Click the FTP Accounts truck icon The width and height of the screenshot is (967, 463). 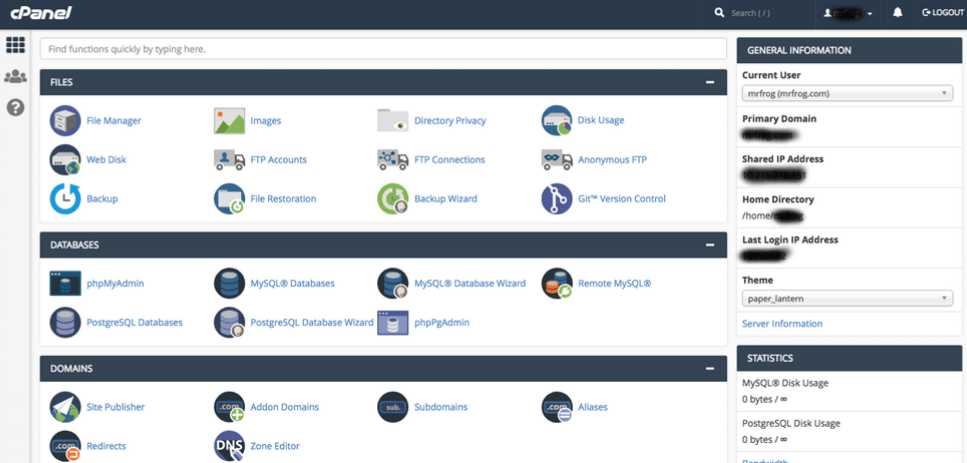pyautogui.click(x=229, y=160)
